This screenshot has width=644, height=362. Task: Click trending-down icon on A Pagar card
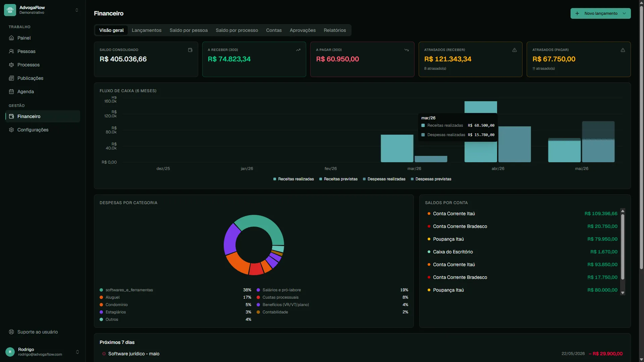click(407, 50)
